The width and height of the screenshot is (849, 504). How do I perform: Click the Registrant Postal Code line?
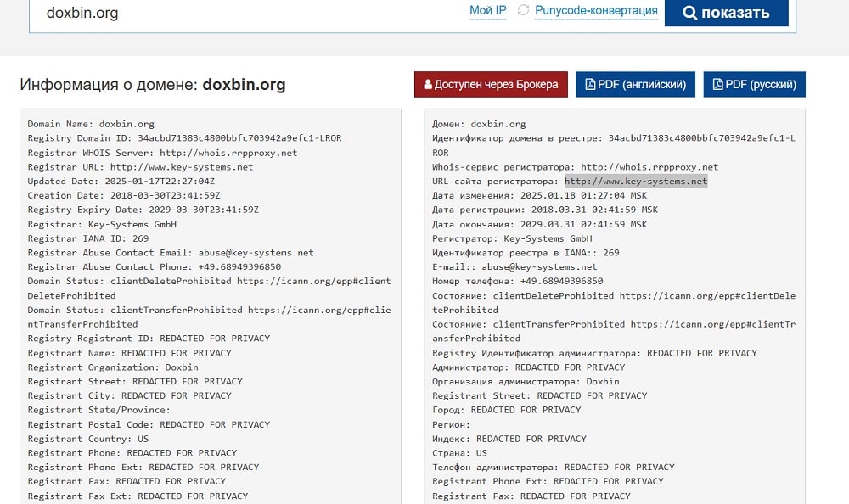pyautogui.click(x=149, y=424)
